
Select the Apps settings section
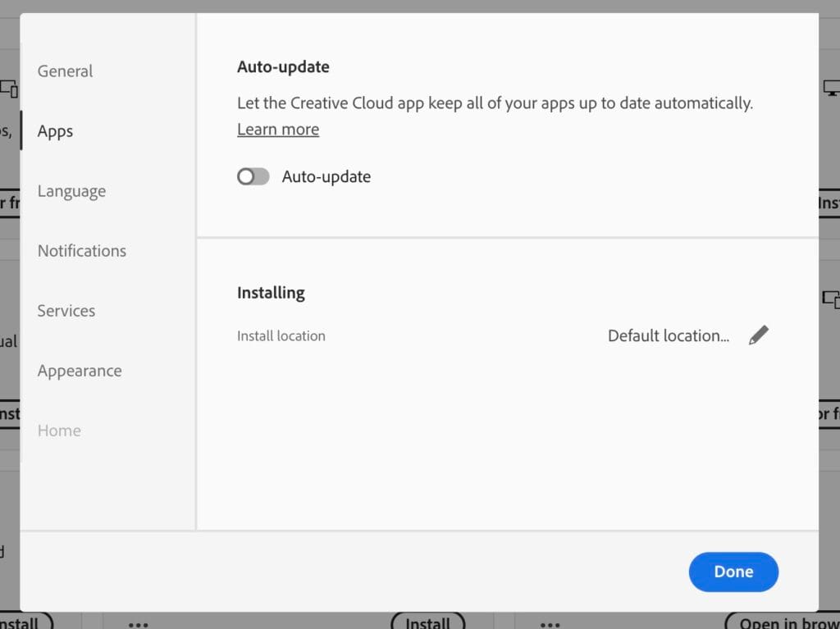point(55,130)
